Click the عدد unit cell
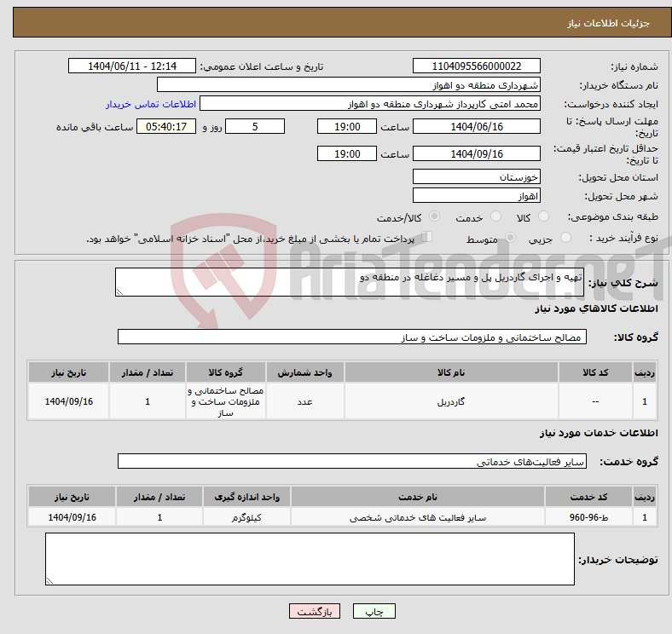672x634 pixels. point(304,401)
